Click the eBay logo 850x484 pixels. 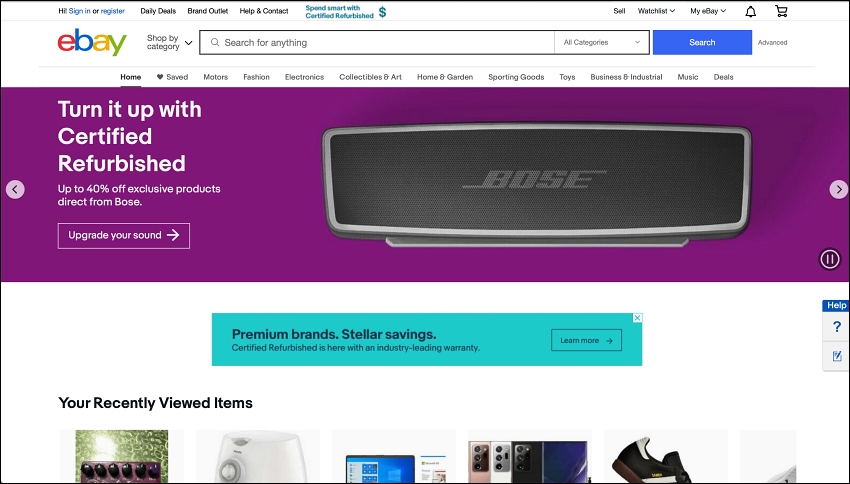point(92,42)
